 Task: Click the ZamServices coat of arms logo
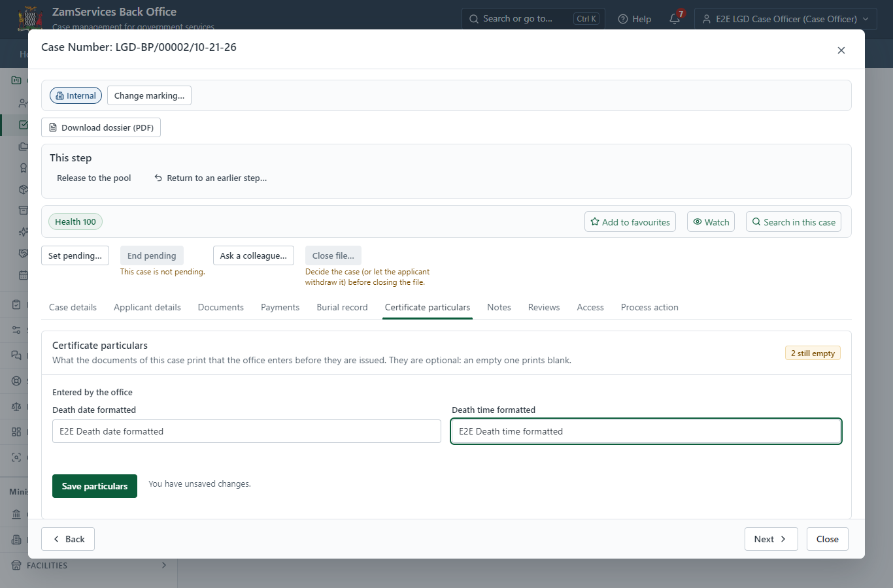click(30, 18)
